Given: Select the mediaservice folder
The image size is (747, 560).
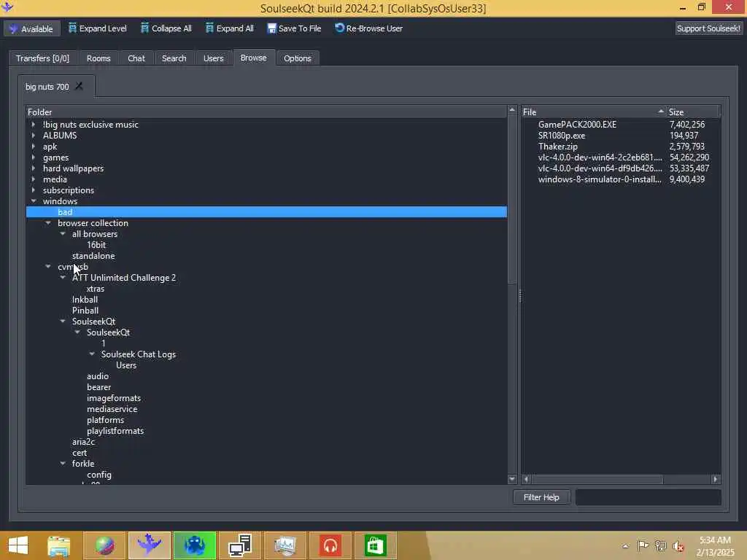Looking at the screenshot, I should [x=112, y=409].
